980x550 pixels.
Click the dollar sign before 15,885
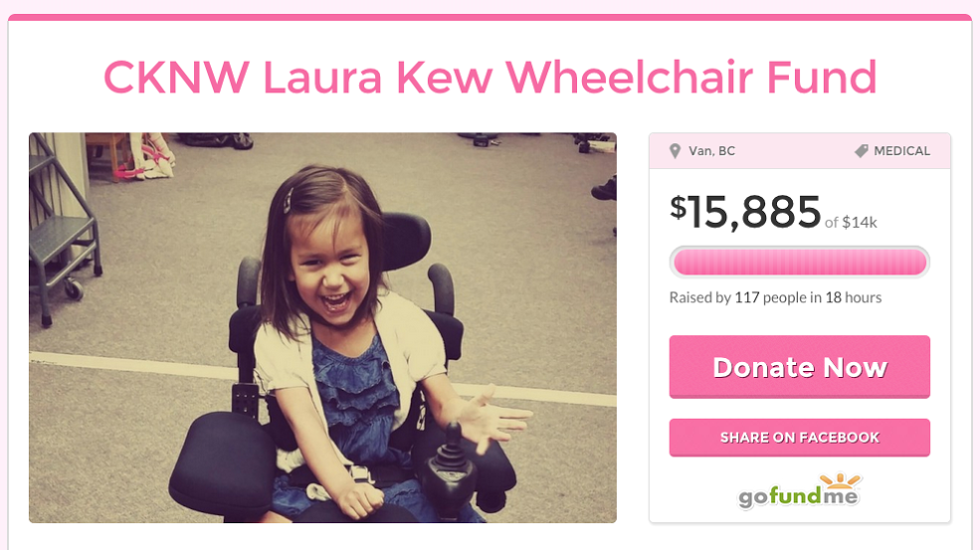678,207
